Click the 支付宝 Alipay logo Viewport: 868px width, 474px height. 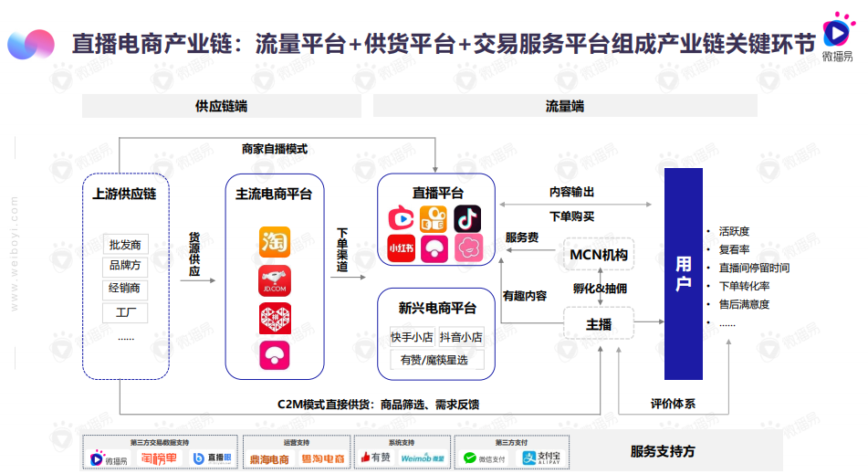pyautogui.click(x=542, y=458)
